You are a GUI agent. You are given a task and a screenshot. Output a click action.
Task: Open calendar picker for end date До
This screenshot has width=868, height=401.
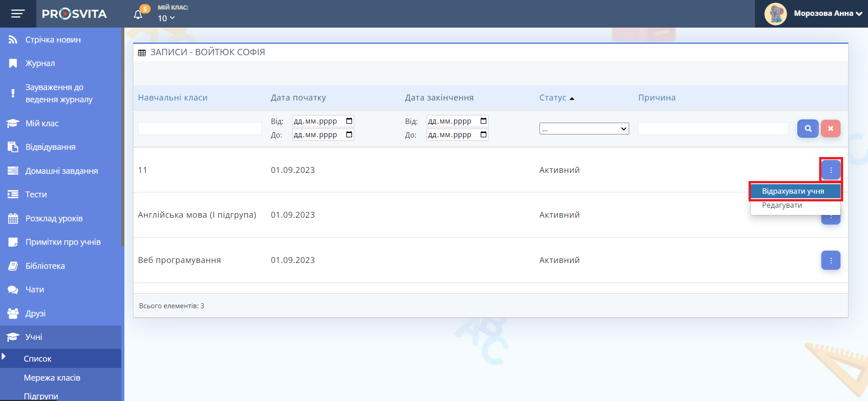tap(483, 135)
